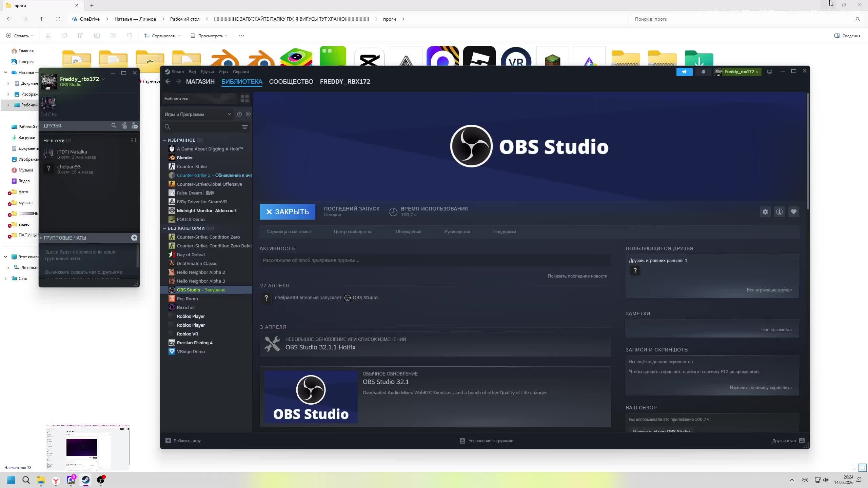Click Показать последние новости
868x488 pixels.
pos(577,276)
